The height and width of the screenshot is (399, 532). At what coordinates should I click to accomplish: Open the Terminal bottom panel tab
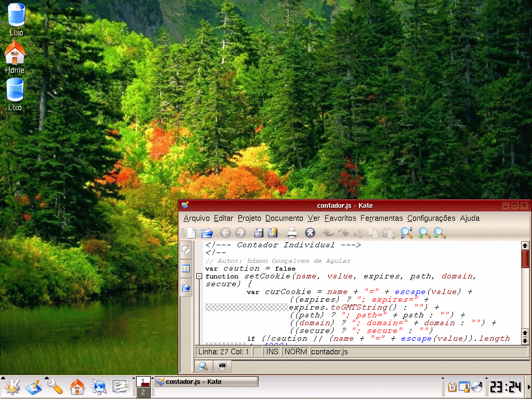point(222,366)
